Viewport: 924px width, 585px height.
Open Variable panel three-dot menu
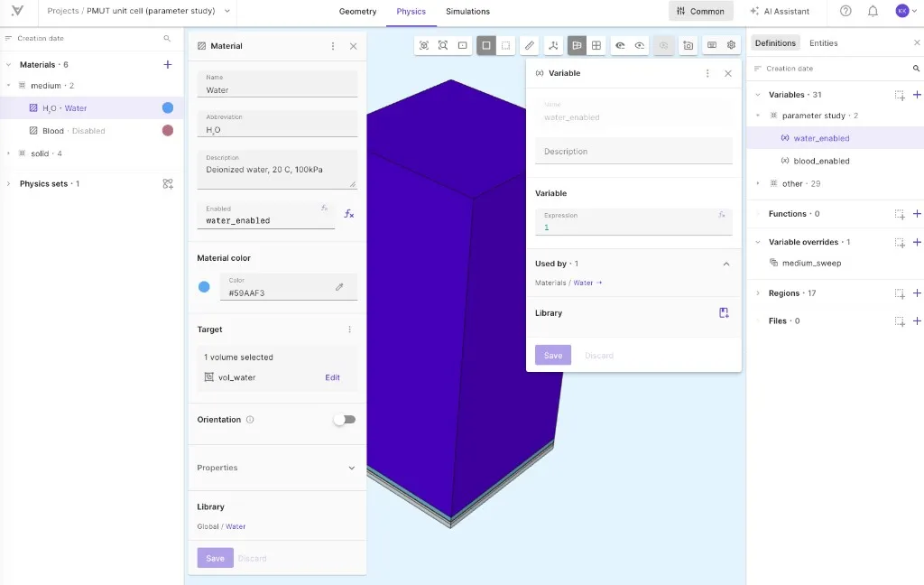(707, 73)
